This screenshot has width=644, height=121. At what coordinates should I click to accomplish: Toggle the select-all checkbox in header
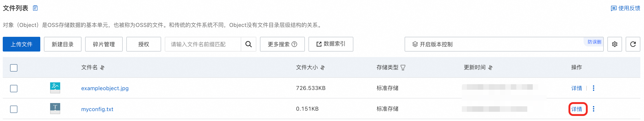point(14,68)
